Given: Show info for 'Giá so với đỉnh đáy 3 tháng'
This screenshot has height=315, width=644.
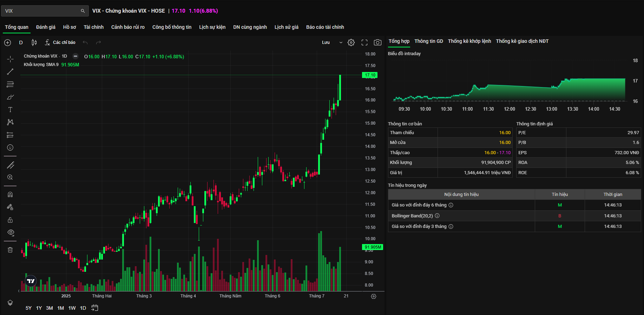Looking at the screenshot, I should (x=451, y=227).
